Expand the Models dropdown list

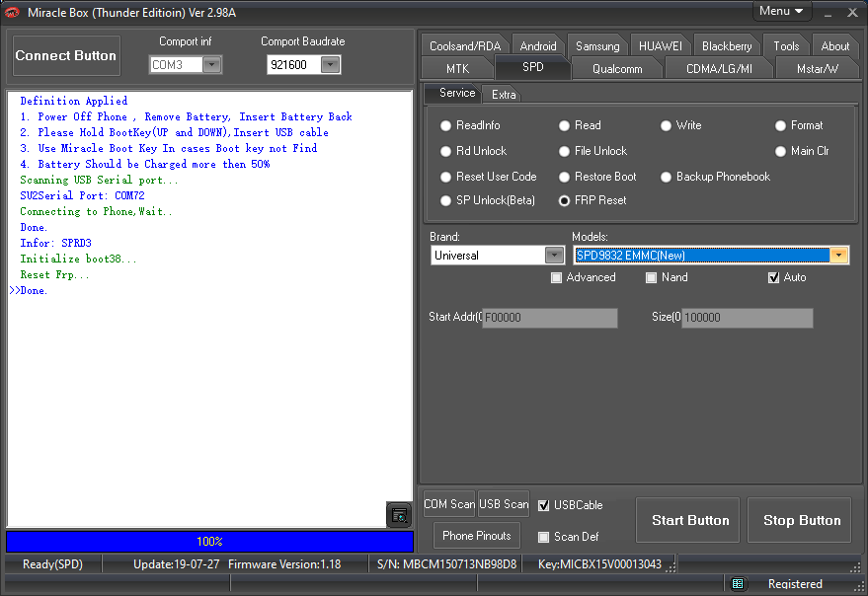click(x=838, y=256)
